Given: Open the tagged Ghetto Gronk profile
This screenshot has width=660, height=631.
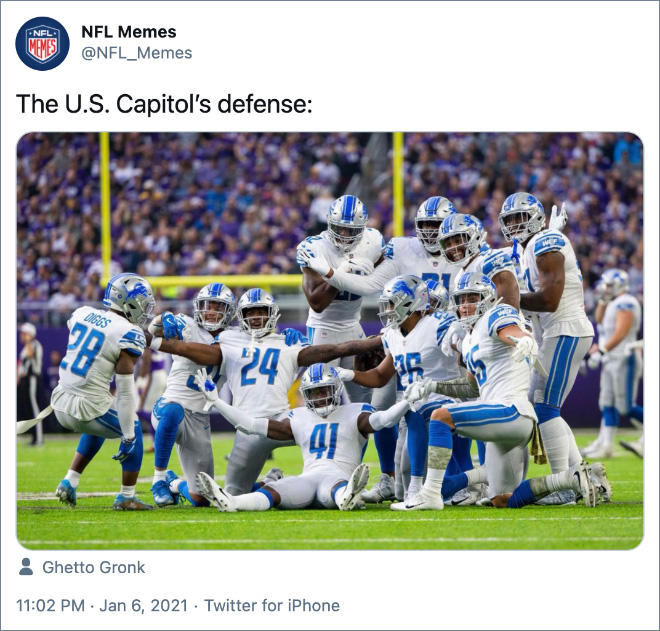Looking at the screenshot, I should (93, 567).
